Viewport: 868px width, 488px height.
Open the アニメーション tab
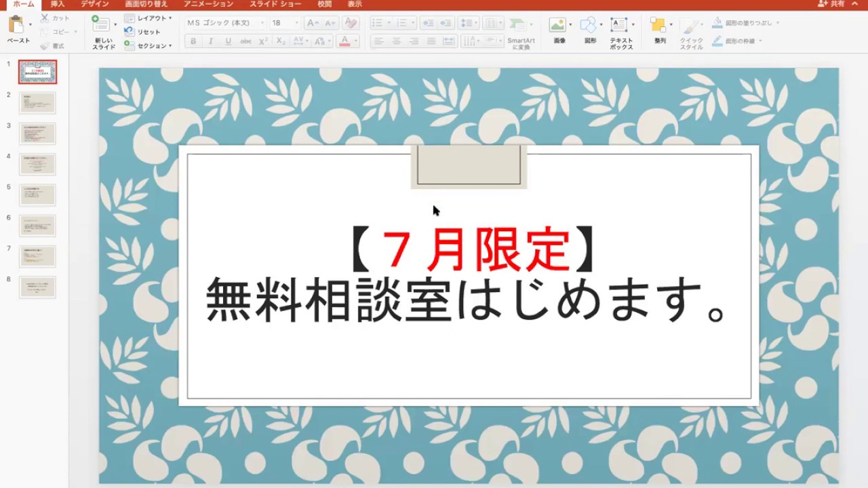point(208,4)
